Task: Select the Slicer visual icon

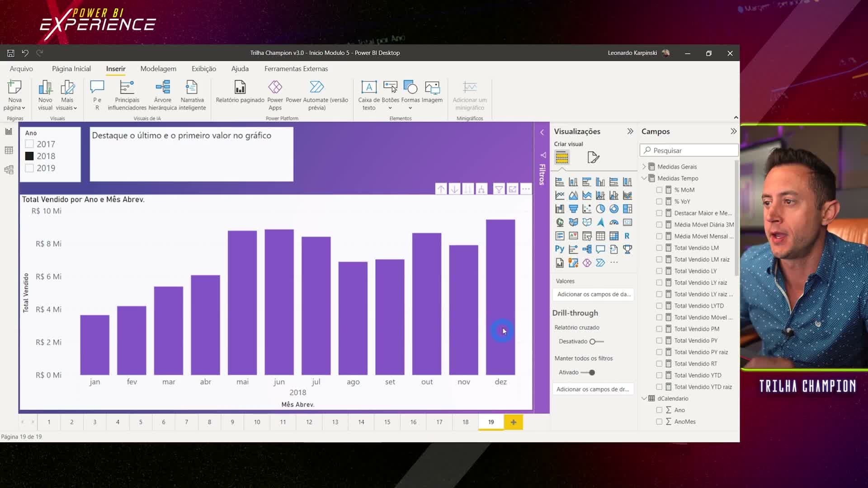Action: [587, 236]
